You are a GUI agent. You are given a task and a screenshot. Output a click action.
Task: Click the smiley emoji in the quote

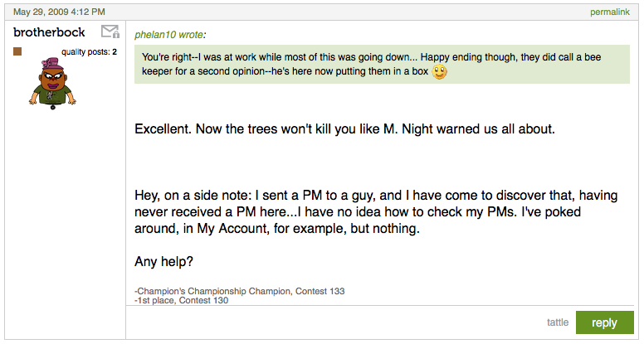tap(440, 72)
